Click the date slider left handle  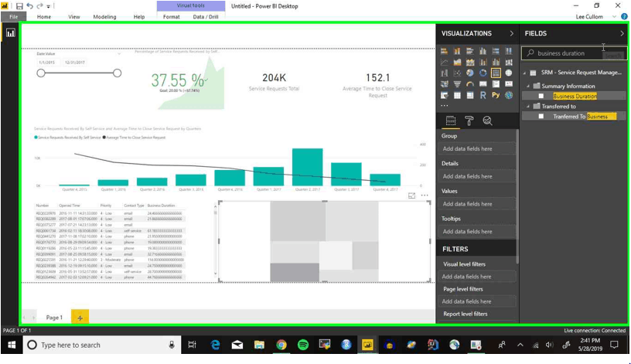click(41, 73)
